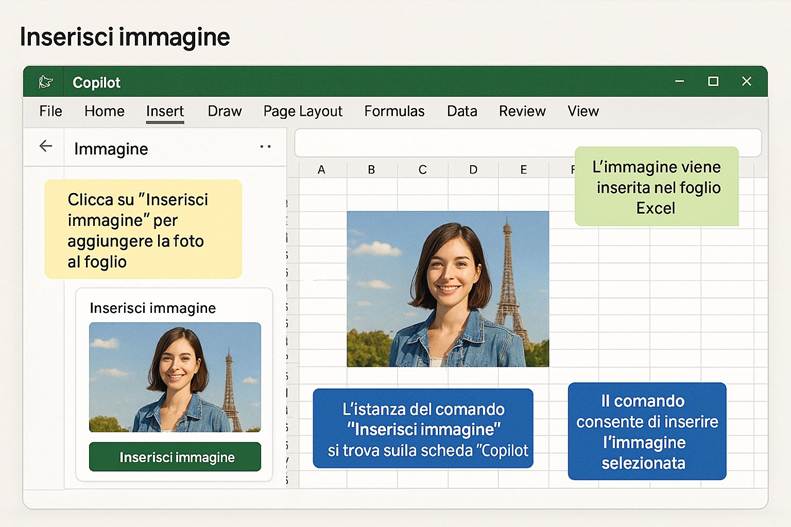The width and height of the screenshot is (791, 527).
Task: Select the View tab
Action: tap(583, 111)
